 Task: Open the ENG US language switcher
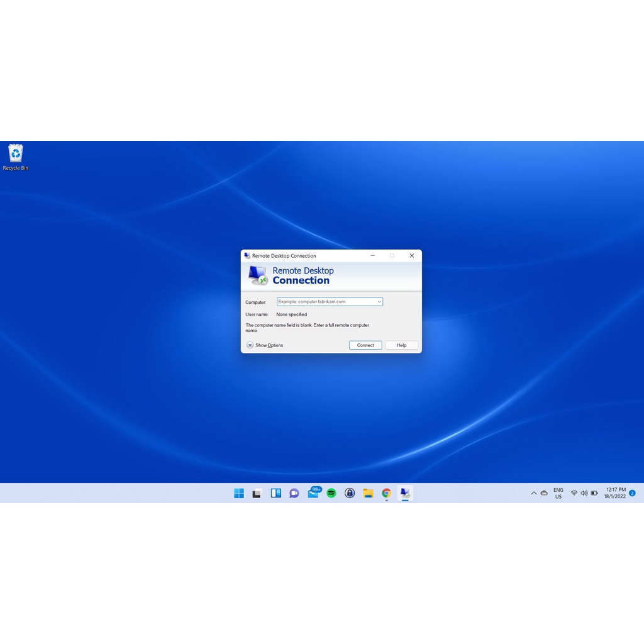pos(558,493)
